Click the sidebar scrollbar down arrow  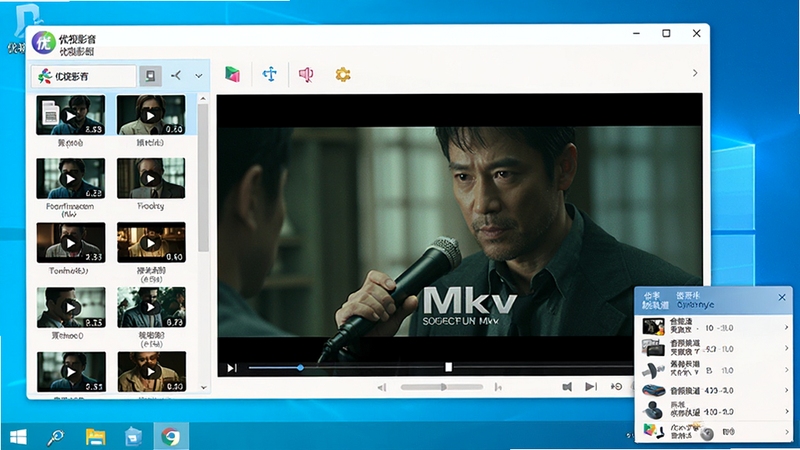[x=203, y=387]
